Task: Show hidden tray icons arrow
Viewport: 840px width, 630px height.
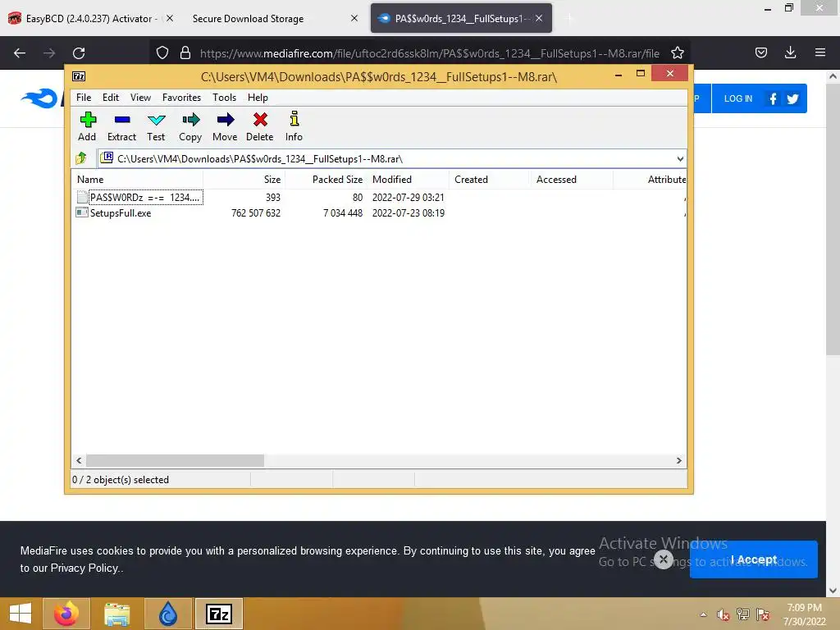Action: tap(703, 614)
